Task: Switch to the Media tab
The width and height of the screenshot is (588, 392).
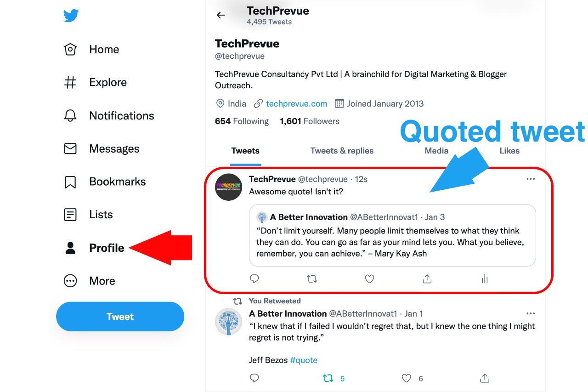Action: [436, 151]
